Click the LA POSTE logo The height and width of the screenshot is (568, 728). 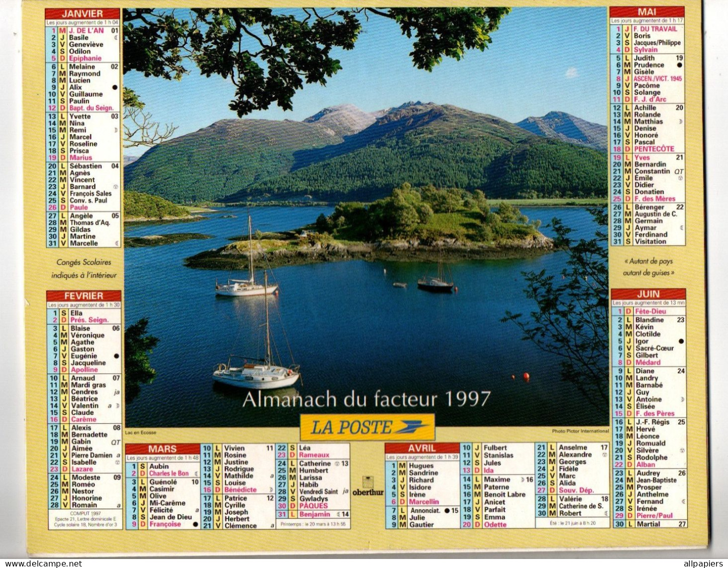[x=368, y=427]
